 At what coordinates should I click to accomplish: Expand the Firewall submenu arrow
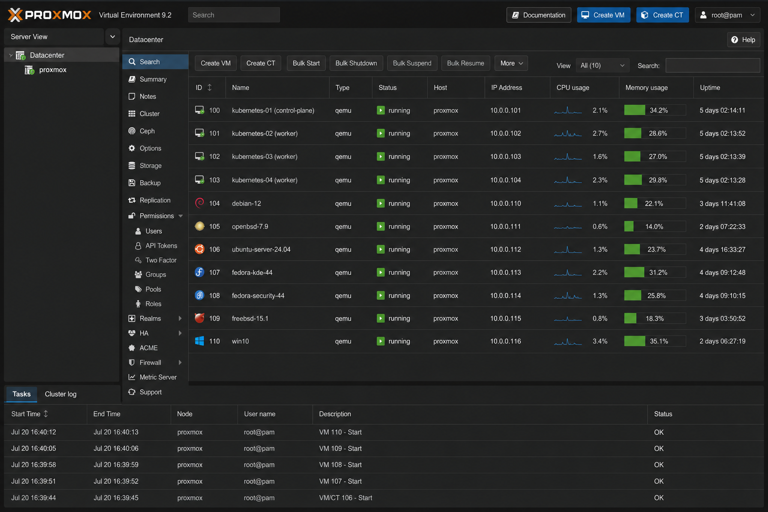pos(180,363)
